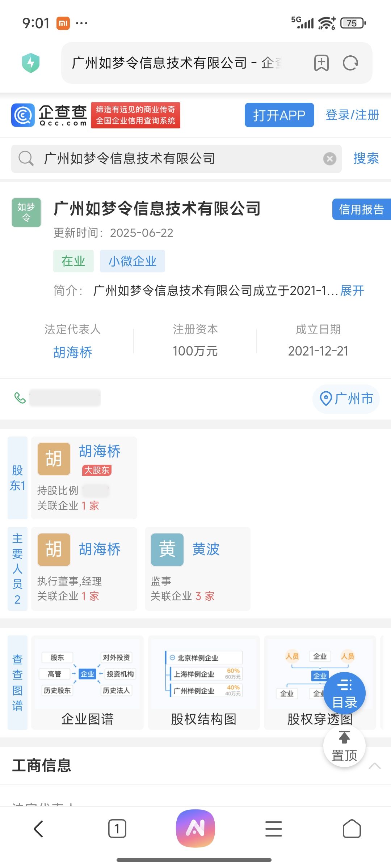Viewport: 391px width, 868px height.
Task: Open browser hamburger menu
Action: 274,829
